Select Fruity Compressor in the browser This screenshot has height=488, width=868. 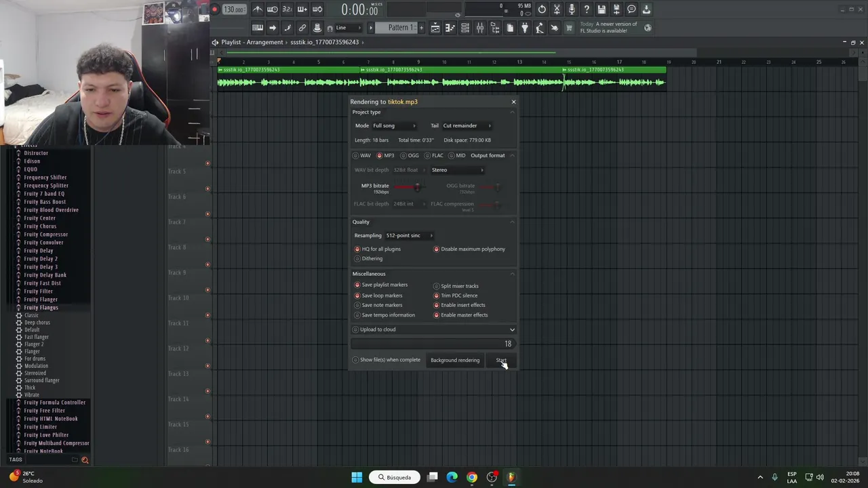point(46,235)
